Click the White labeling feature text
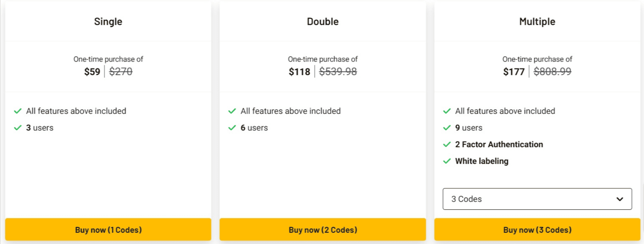The image size is (644, 244). [x=482, y=161]
